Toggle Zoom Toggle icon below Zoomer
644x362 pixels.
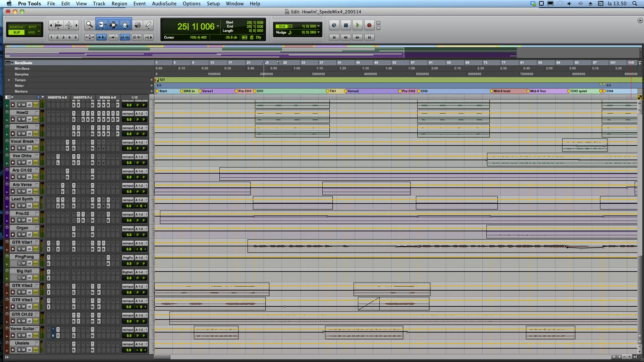pyautogui.click(x=90, y=37)
